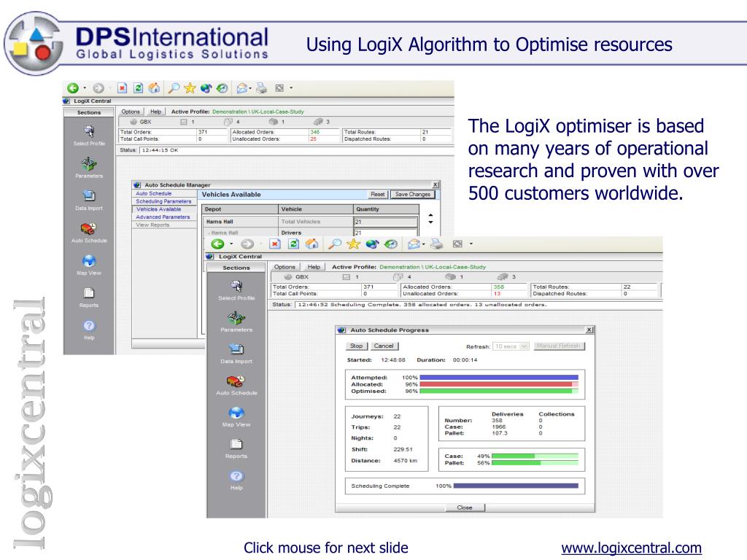This screenshot has width=747, height=560.
Task: Open Refresh interval 10 secs dropdown
Action: (511, 346)
